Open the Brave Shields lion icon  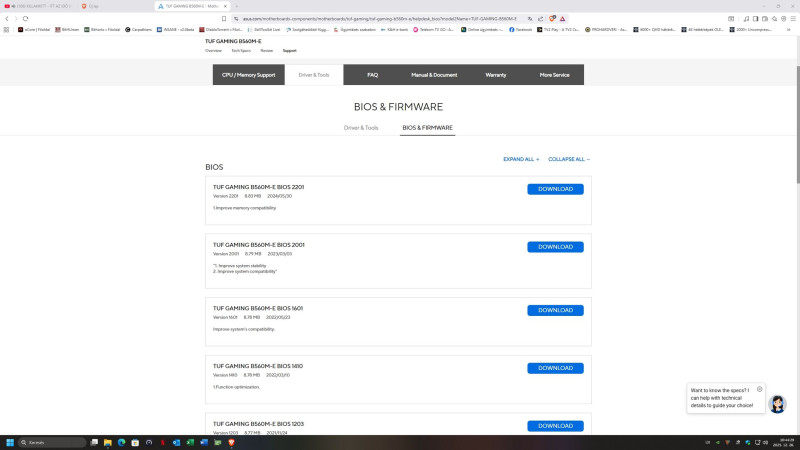click(x=552, y=19)
